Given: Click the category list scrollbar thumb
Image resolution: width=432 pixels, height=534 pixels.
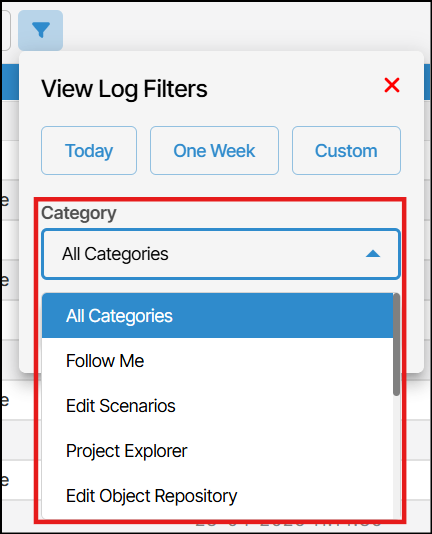Looking at the screenshot, I should 396,344.
